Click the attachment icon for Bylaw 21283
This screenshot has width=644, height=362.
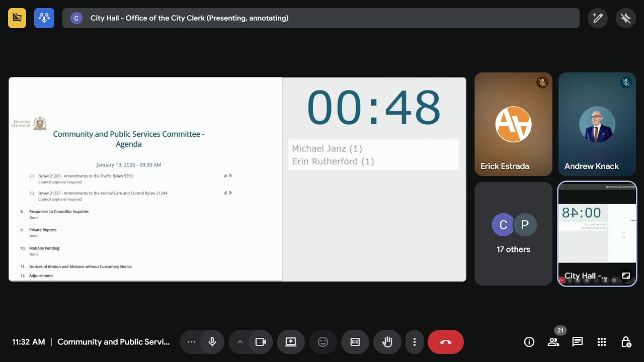226,176
